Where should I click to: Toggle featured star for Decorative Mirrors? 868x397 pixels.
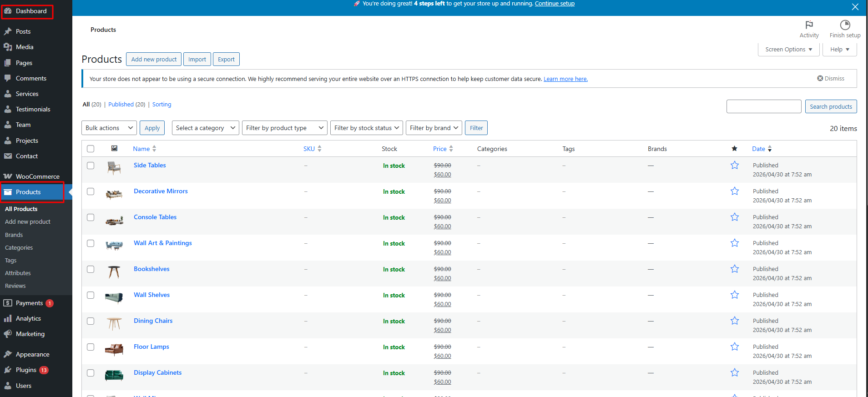pos(735,191)
